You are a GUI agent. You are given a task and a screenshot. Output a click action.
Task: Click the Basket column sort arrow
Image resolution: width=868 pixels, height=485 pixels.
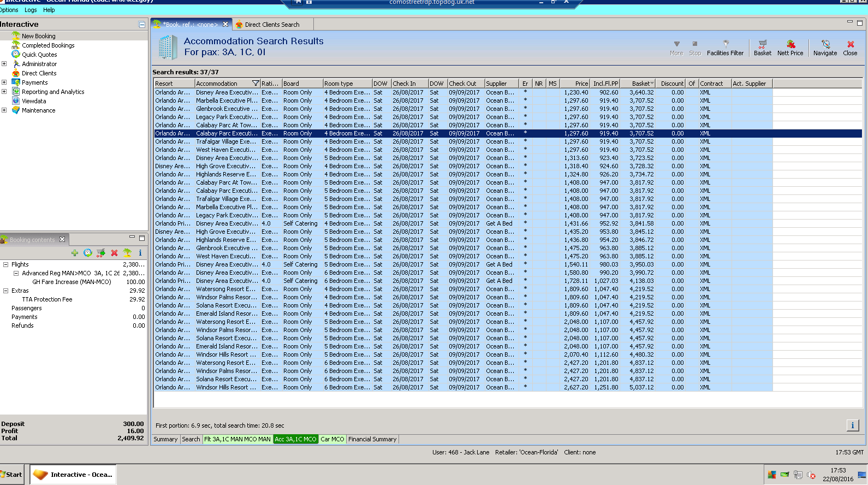[x=652, y=84]
